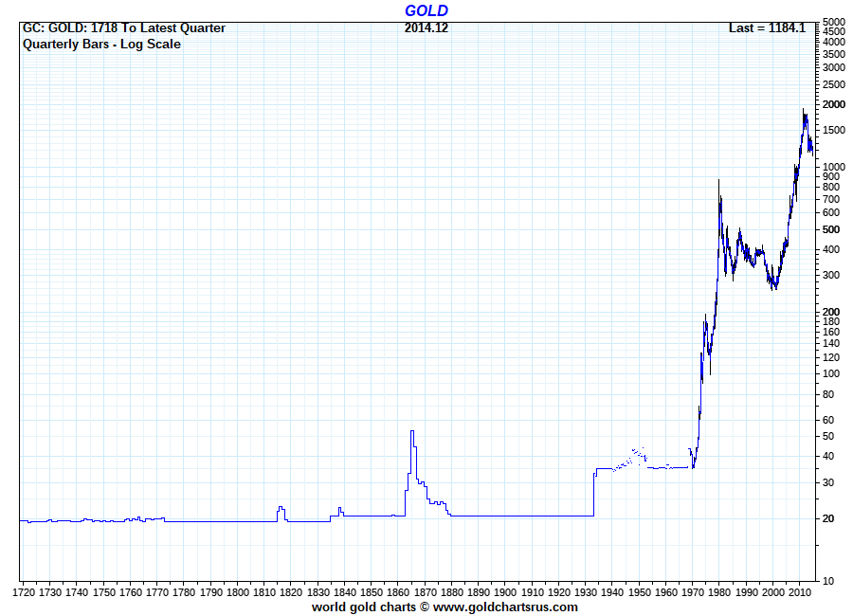853x616 pixels.
Task: Click the 2010 year axis label
Action: coord(799,592)
